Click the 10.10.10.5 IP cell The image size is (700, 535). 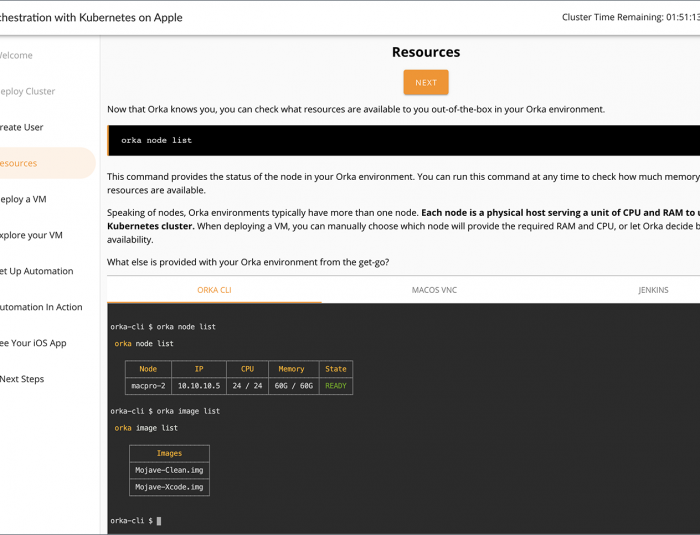[199, 386]
